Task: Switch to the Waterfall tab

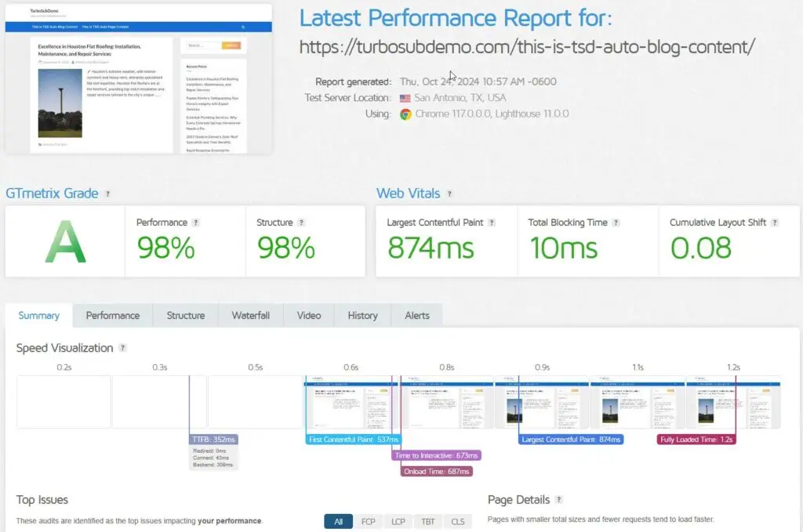Action: point(250,316)
